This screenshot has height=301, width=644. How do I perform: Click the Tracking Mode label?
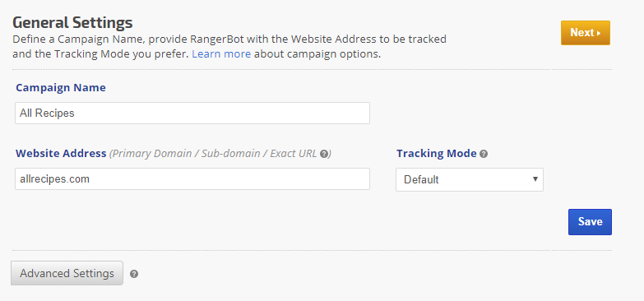pos(436,154)
